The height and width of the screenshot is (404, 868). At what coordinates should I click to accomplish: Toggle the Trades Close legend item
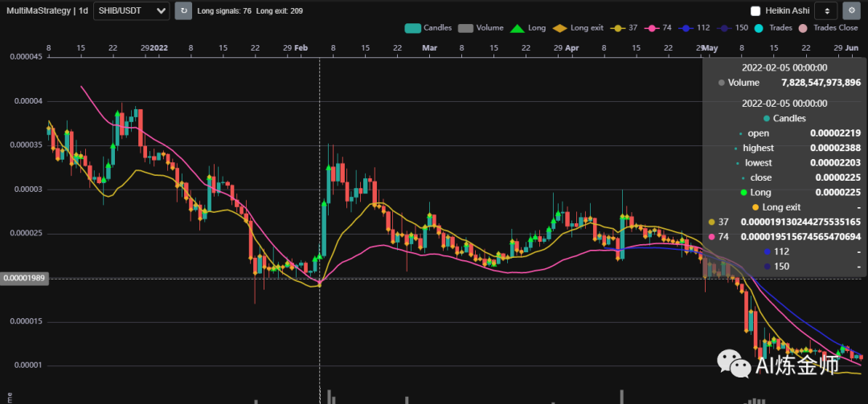click(828, 27)
